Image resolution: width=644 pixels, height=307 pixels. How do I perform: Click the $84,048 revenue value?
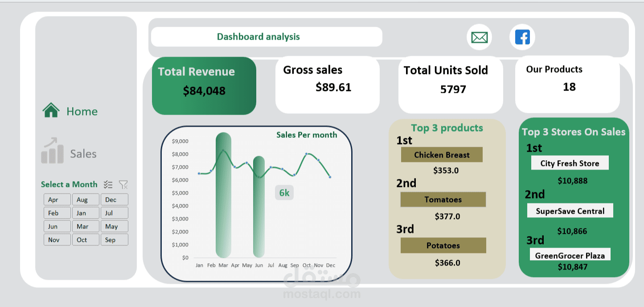204,91
